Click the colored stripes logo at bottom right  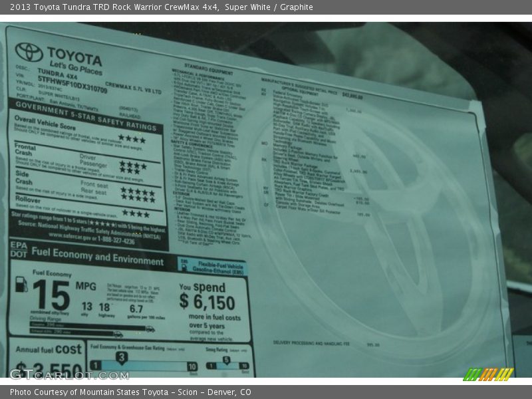point(488,374)
